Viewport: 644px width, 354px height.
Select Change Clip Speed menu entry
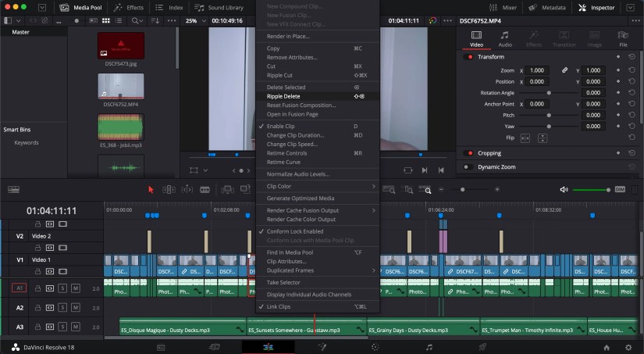pyautogui.click(x=318, y=144)
